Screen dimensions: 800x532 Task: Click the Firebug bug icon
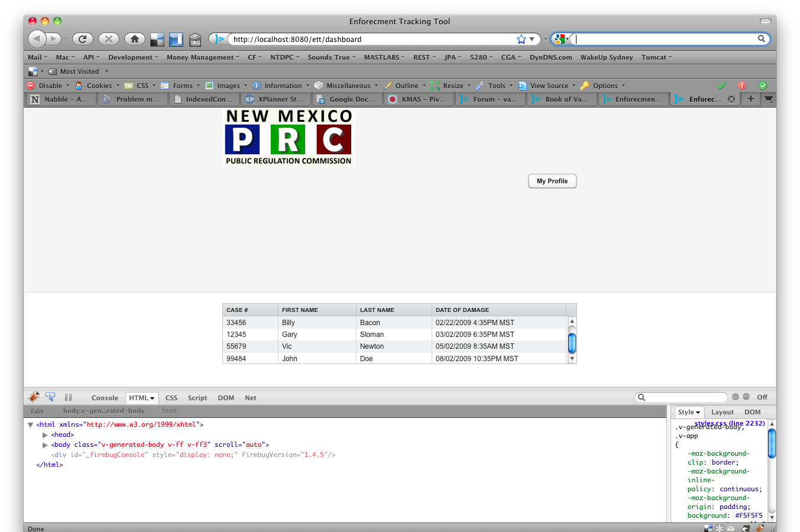tap(34, 397)
